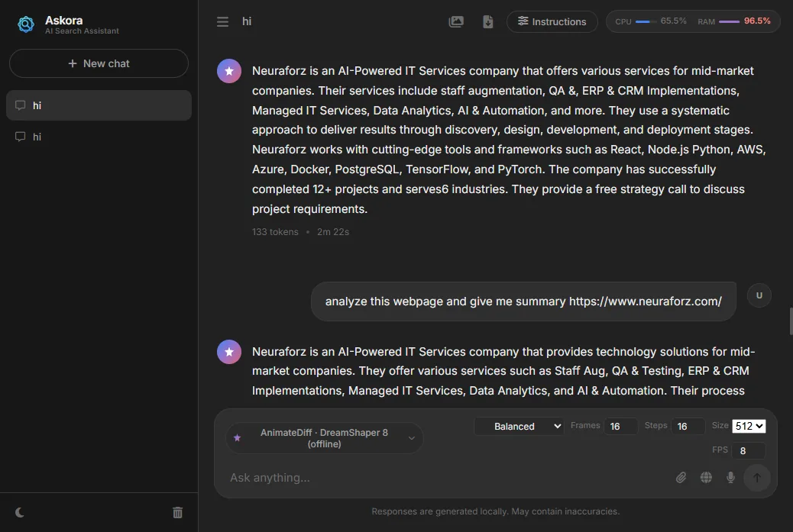Image resolution: width=793 pixels, height=532 pixels.
Task: Click 'Responses are generated locally' disclaimer text
Action: pos(495,511)
